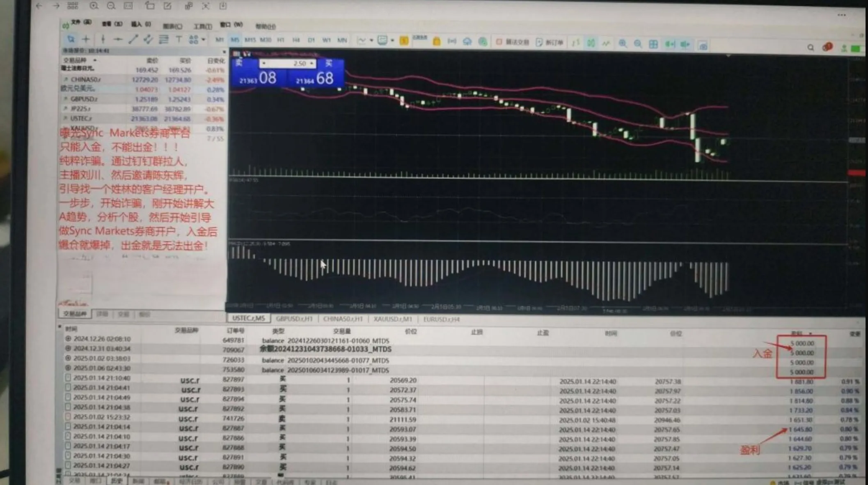Switch to the GBPUSD.r,H1 chart tab

tap(294, 319)
